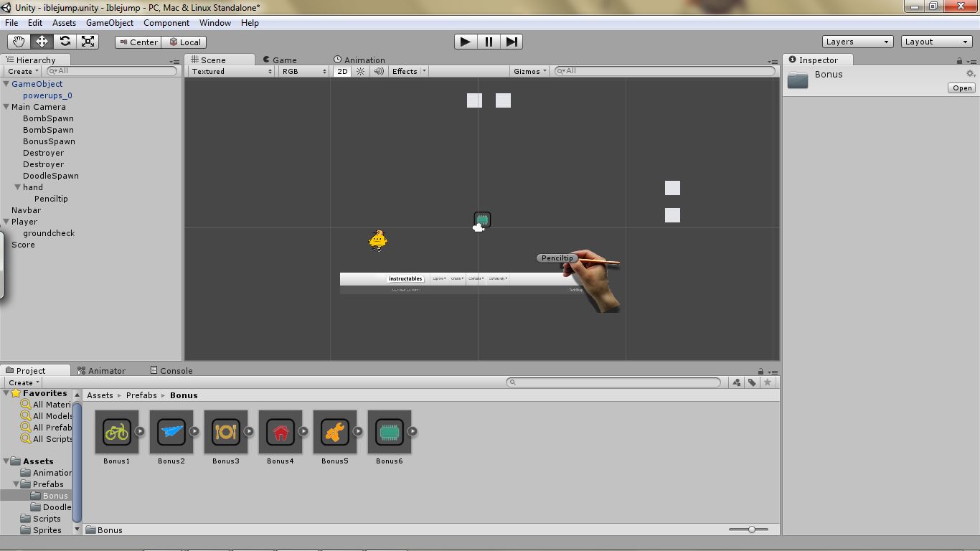Open the File menu
Screen dimensions: 980x551
click(11, 23)
